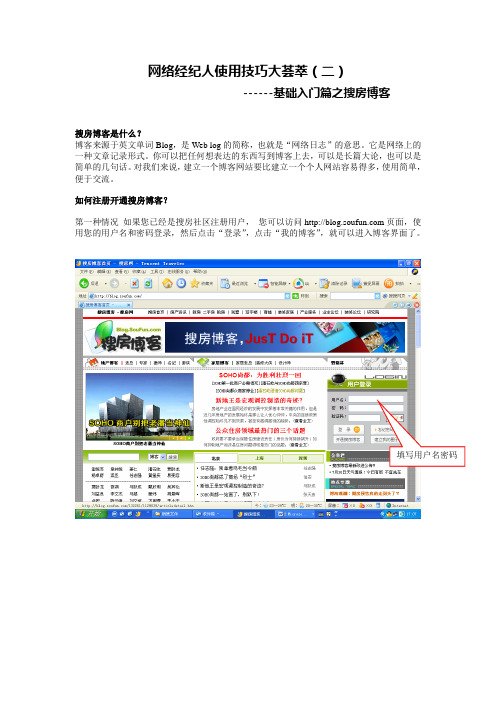This screenshot has width=496, height=702.
Task: Click the green Refresh page icon
Action: click(148, 283)
